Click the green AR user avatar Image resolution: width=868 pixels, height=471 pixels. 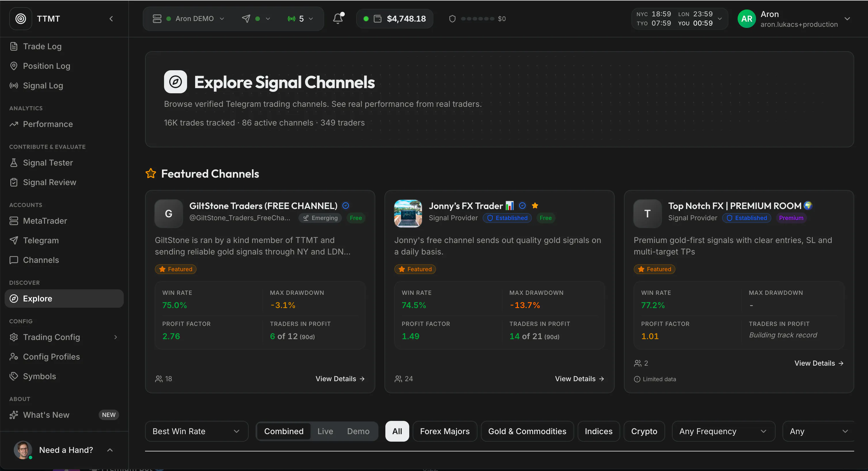point(747,18)
